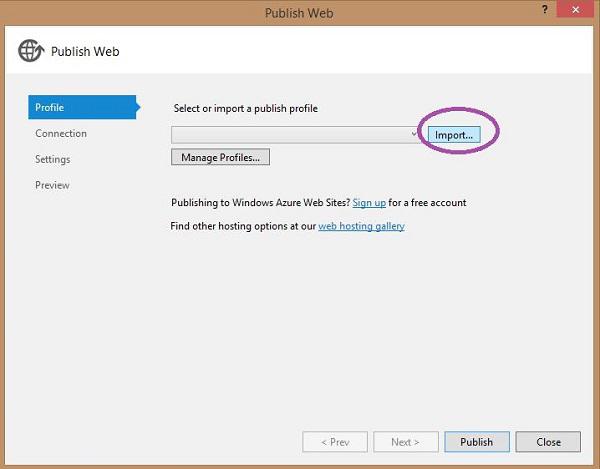
Task: Click the disabled Next button
Action: (406, 442)
